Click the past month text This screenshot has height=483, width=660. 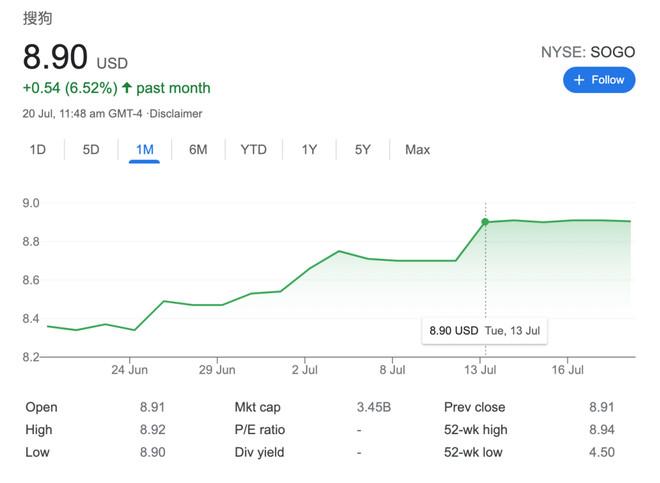173,88
